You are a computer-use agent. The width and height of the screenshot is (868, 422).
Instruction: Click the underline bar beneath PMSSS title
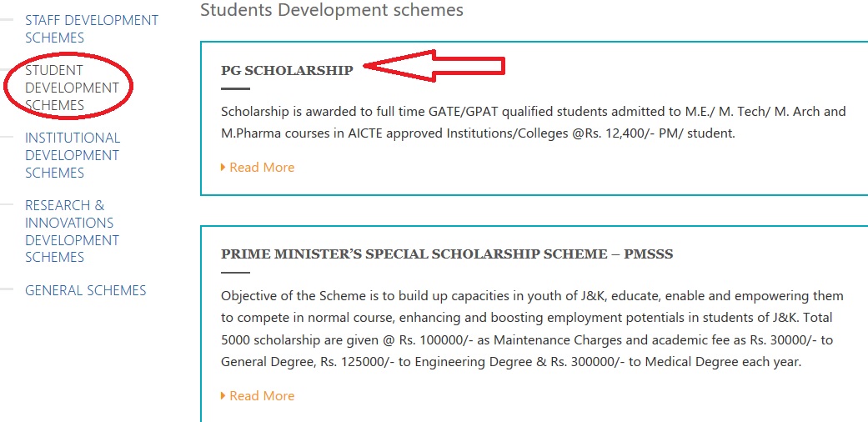point(235,272)
